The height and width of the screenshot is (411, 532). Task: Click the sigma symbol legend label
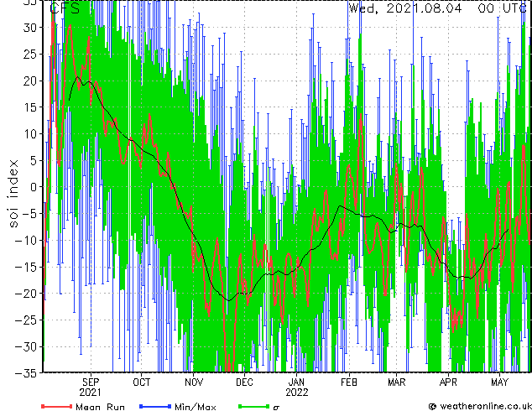(x=276, y=408)
